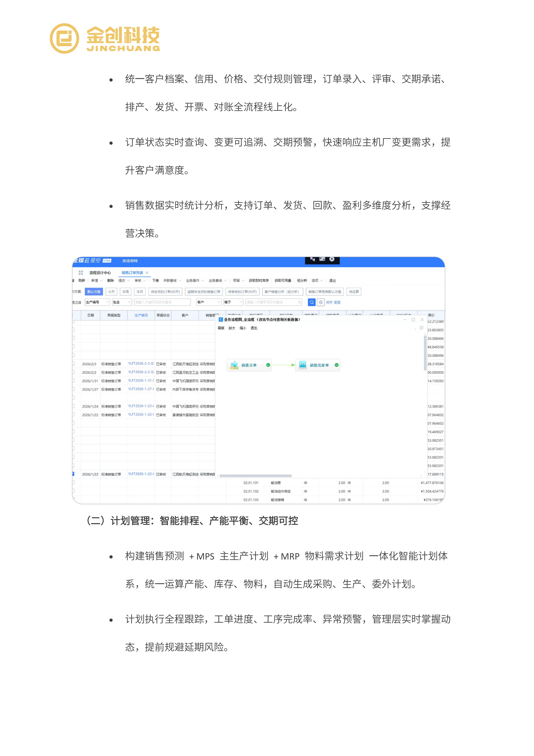
Task: Click the flow dialog horizontal scrollbar thumb
Action: click(256, 476)
